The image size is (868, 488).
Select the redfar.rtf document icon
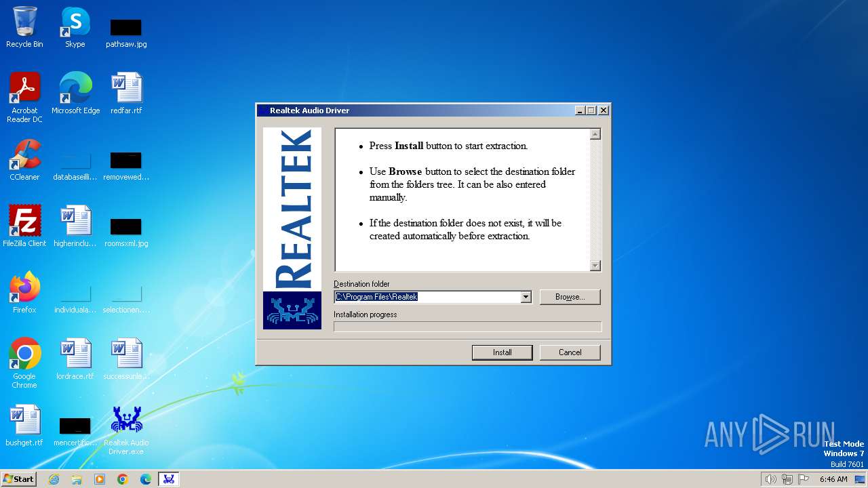[126, 94]
